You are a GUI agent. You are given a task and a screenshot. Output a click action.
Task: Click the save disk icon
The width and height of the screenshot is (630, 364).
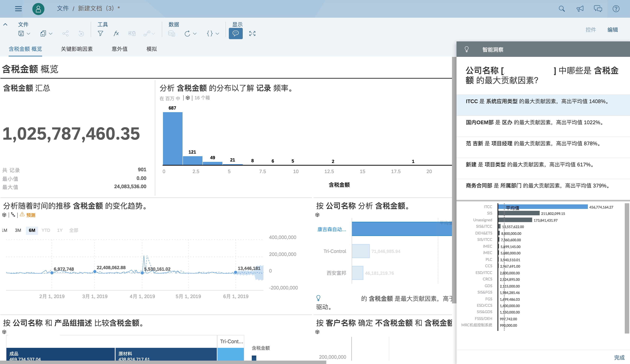pyautogui.click(x=21, y=33)
